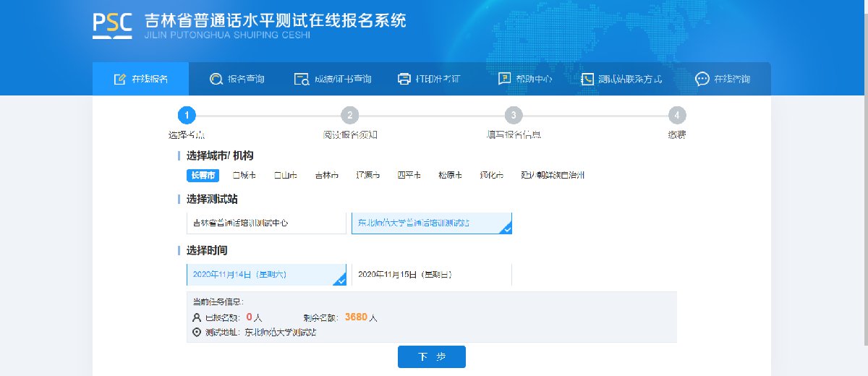Select city 松原市
868x376 pixels.
[x=450, y=176]
